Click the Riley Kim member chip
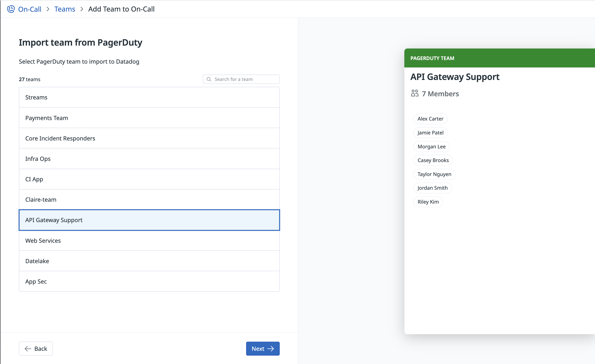The height and width of the screenshot is (364, 595). [x=428, y=202]
